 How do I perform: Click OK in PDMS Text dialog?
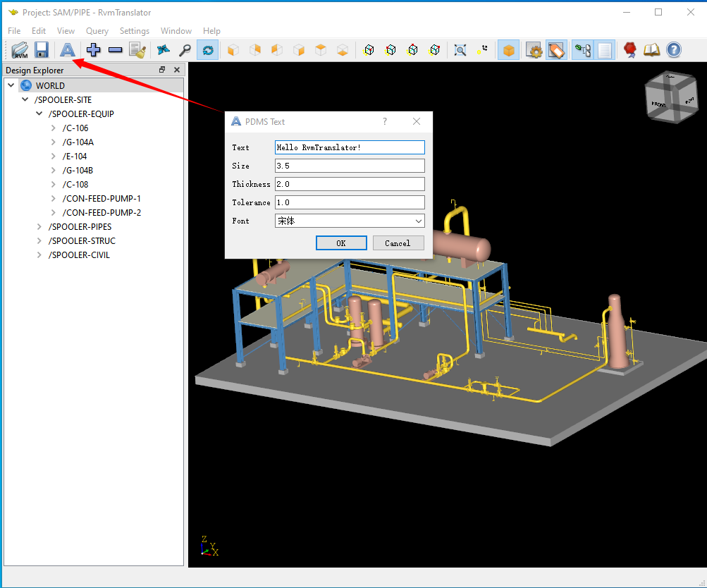click(x=341, y=243)
